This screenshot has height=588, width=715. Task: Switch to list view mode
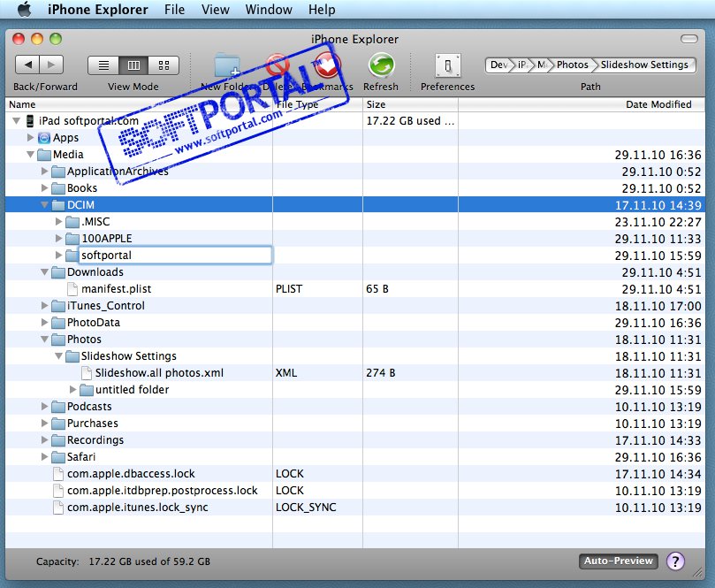tap(103, 65)
